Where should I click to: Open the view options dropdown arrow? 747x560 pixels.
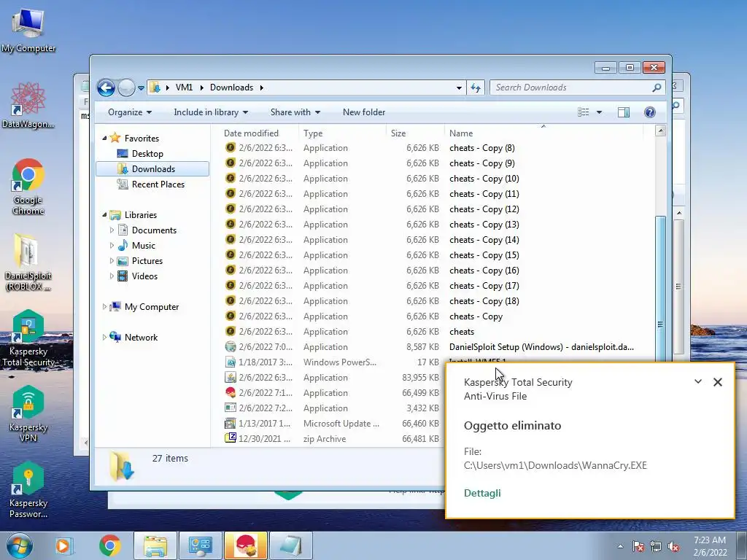[600, 112]
